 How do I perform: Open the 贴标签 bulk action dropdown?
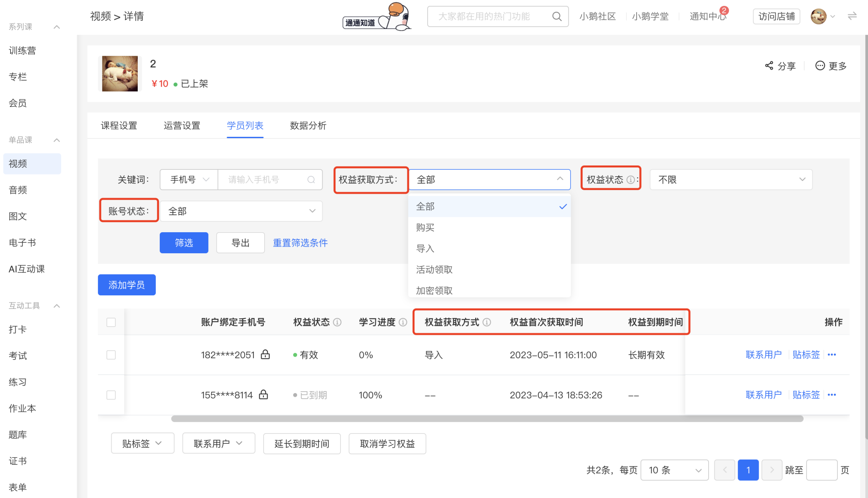[142, 443]
